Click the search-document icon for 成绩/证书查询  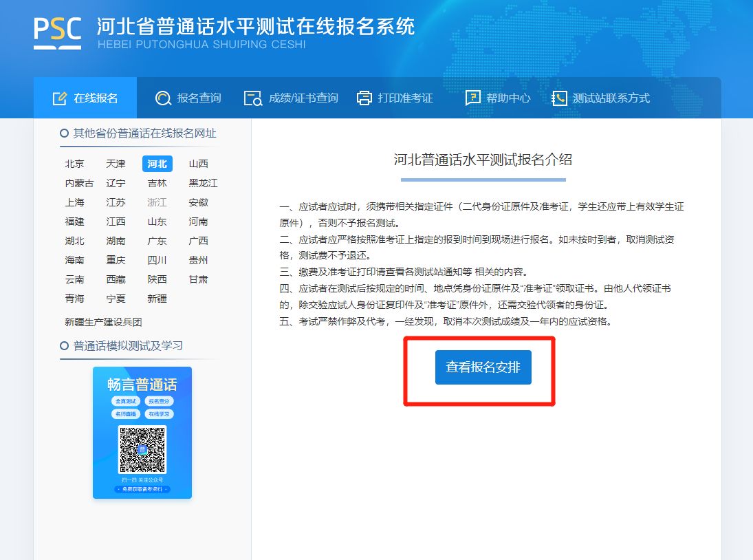pyautogui.click(x=253, y=98)
